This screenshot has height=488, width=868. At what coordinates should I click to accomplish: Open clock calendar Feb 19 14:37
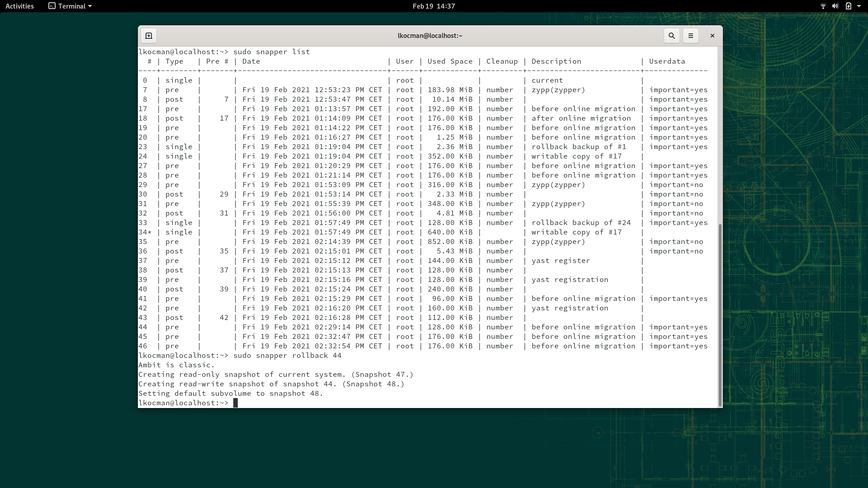coord(434,6)
